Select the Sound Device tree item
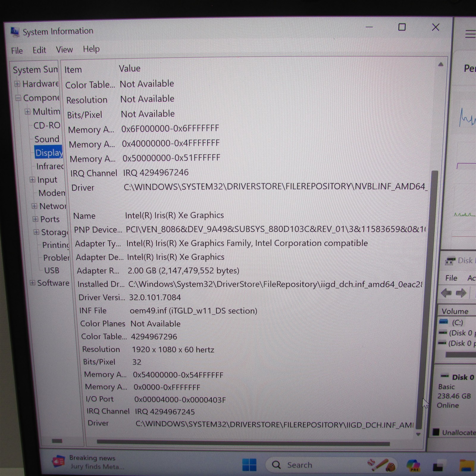This screenshot has width=476, height=476. point(47,139)
